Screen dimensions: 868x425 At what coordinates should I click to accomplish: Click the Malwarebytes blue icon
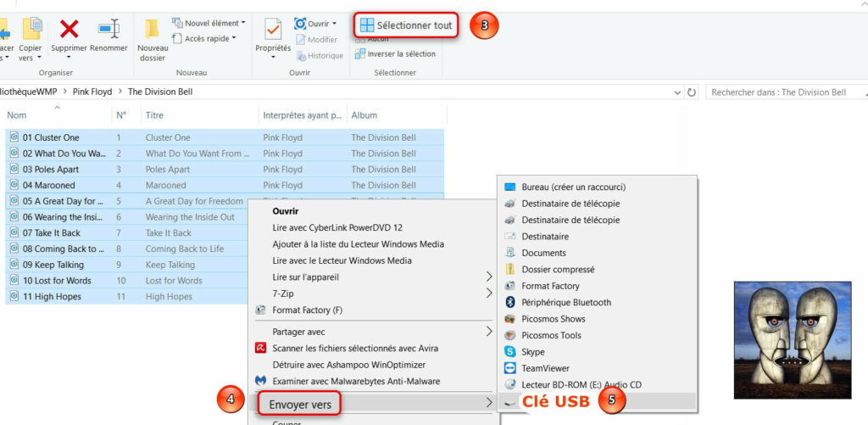260,381
